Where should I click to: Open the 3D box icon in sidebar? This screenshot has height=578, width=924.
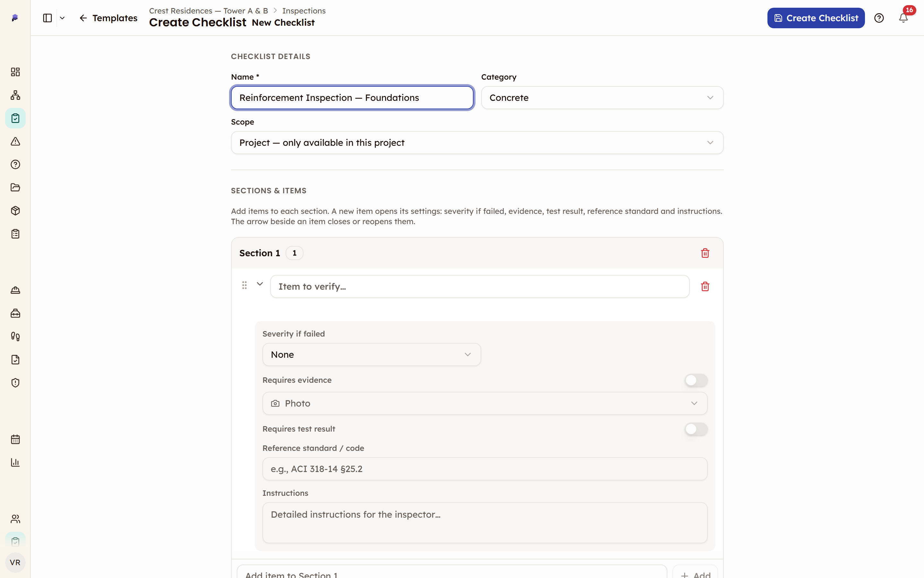pos(15,211)
